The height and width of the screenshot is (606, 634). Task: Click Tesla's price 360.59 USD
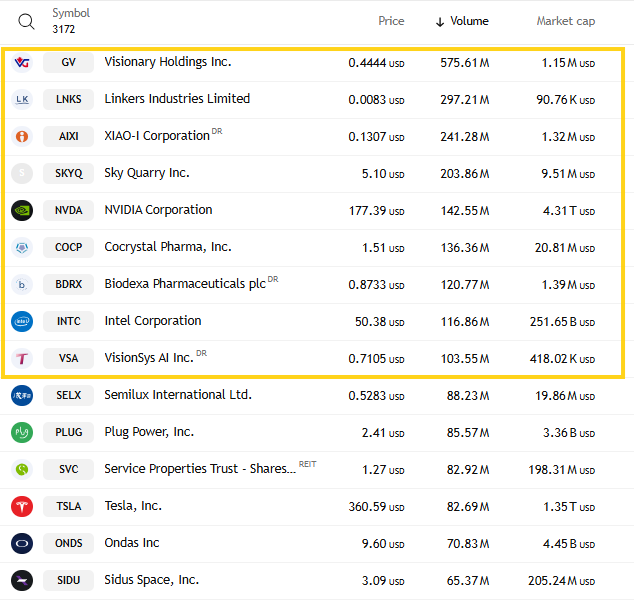click(x=376, y=507)
